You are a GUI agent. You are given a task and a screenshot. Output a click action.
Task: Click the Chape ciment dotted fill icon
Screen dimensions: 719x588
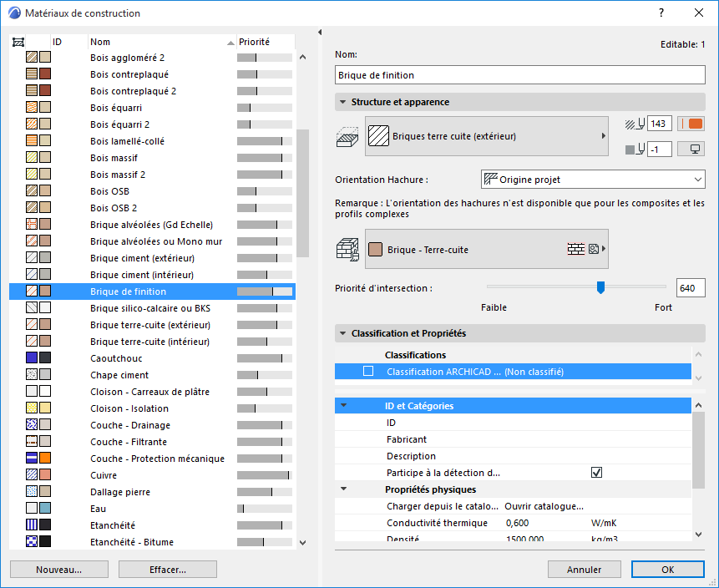click(x=32, y=374)
